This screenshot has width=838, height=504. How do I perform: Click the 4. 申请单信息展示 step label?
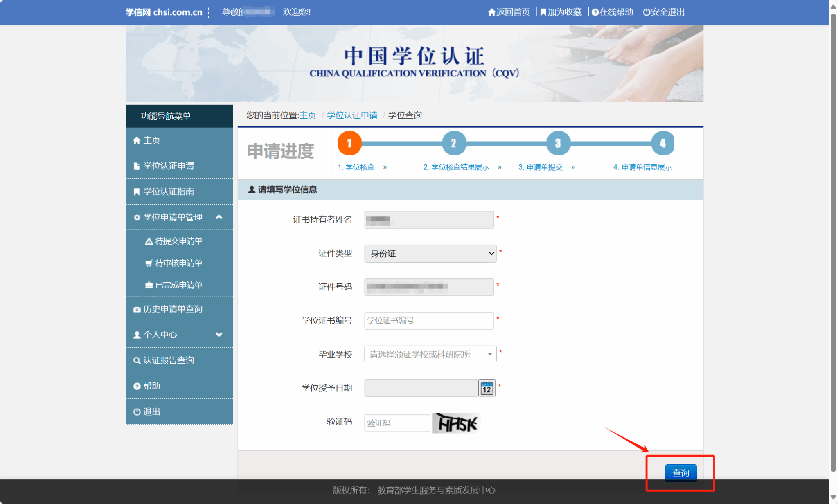tap(643, 167)
